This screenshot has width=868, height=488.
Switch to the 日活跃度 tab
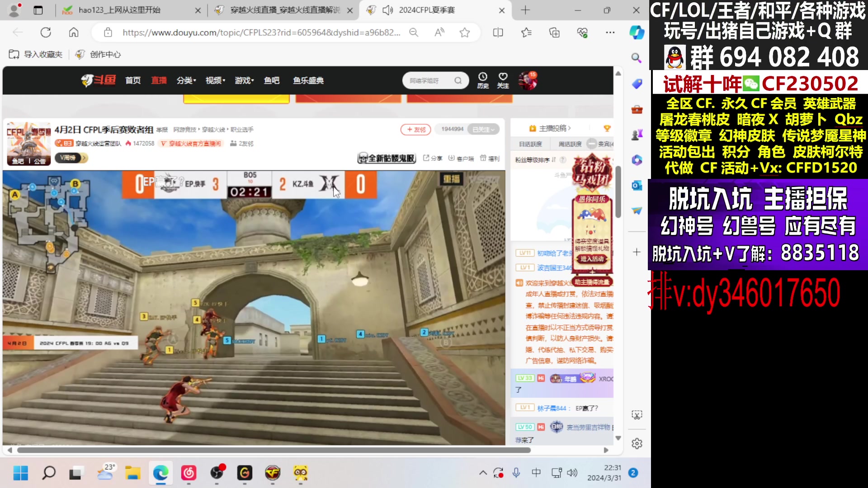point(530,144)
